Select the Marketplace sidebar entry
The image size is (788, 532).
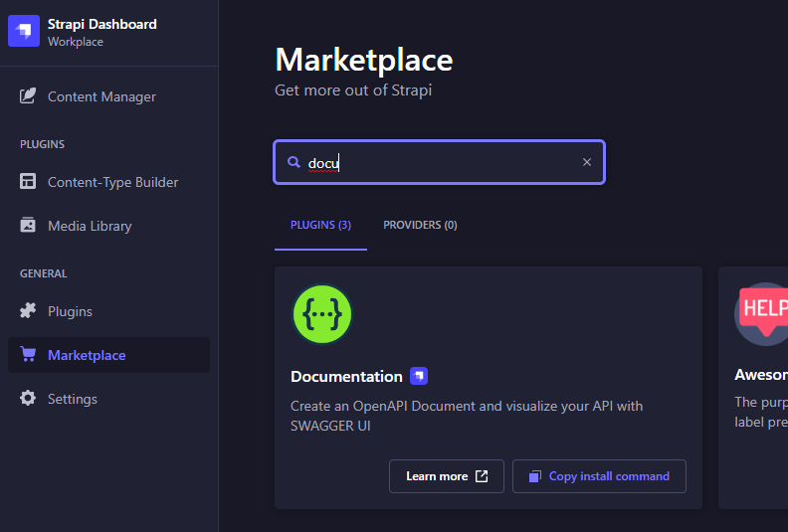pos(108,355)
